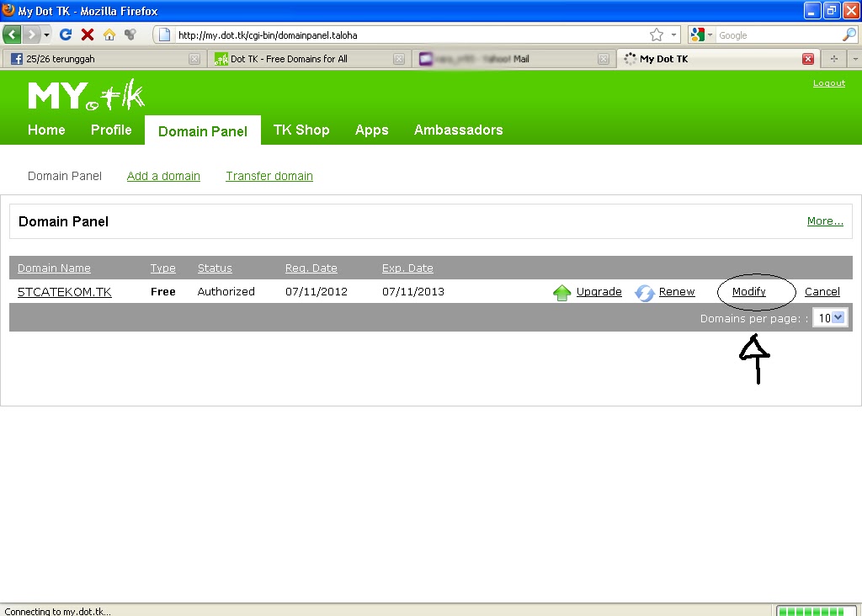862x616 pixels.
Task: Click the Facebook favicon on first tab
Action: (17, 59)
